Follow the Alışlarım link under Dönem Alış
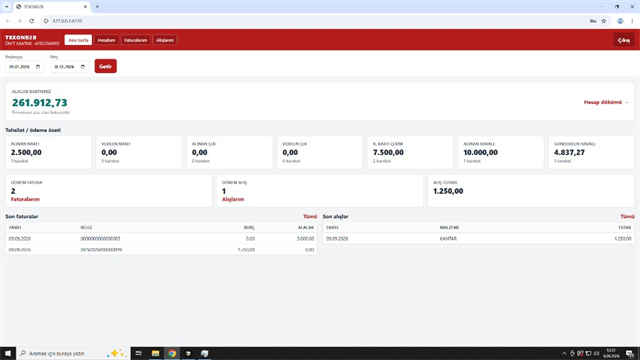640x360 pixels. [233, 199]
